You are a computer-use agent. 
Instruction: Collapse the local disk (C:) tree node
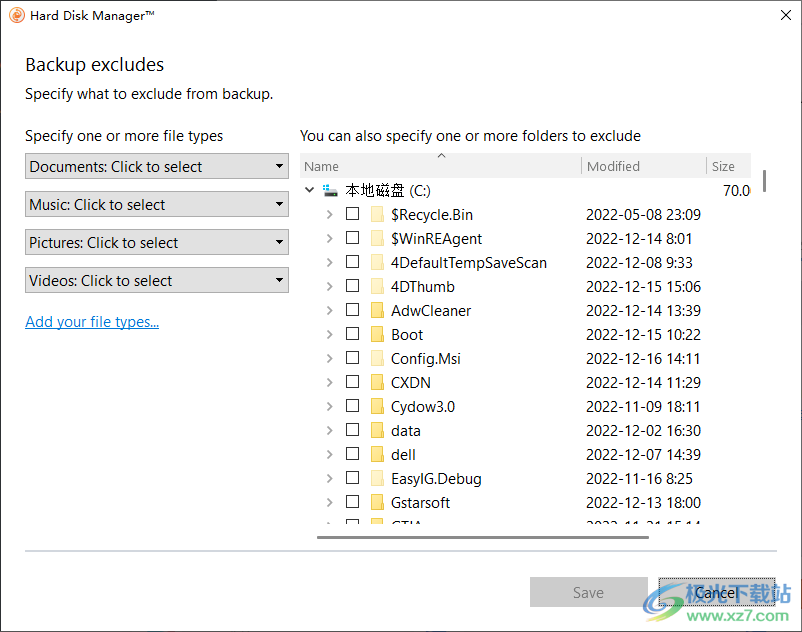tap(309, 190)
